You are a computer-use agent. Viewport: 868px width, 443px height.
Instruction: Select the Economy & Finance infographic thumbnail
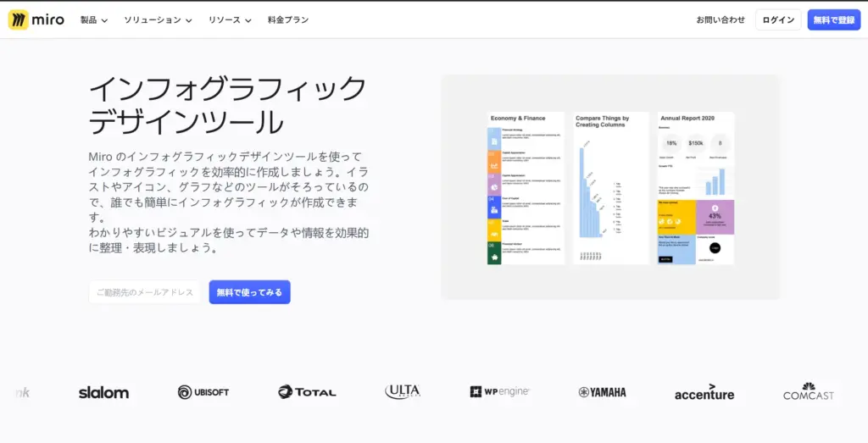point(526,189)
